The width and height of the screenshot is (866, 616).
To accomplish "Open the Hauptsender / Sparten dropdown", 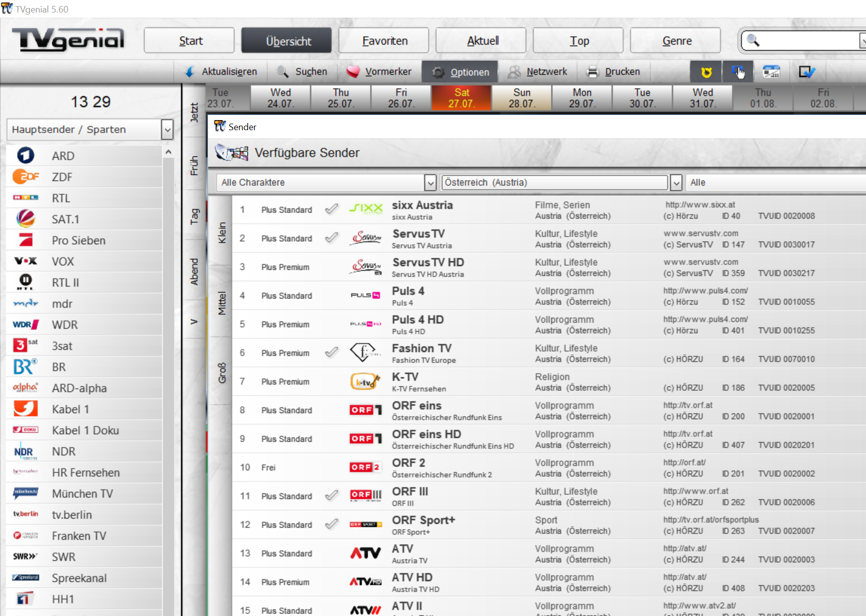I will pyautogui.click(x=167, y=130).
